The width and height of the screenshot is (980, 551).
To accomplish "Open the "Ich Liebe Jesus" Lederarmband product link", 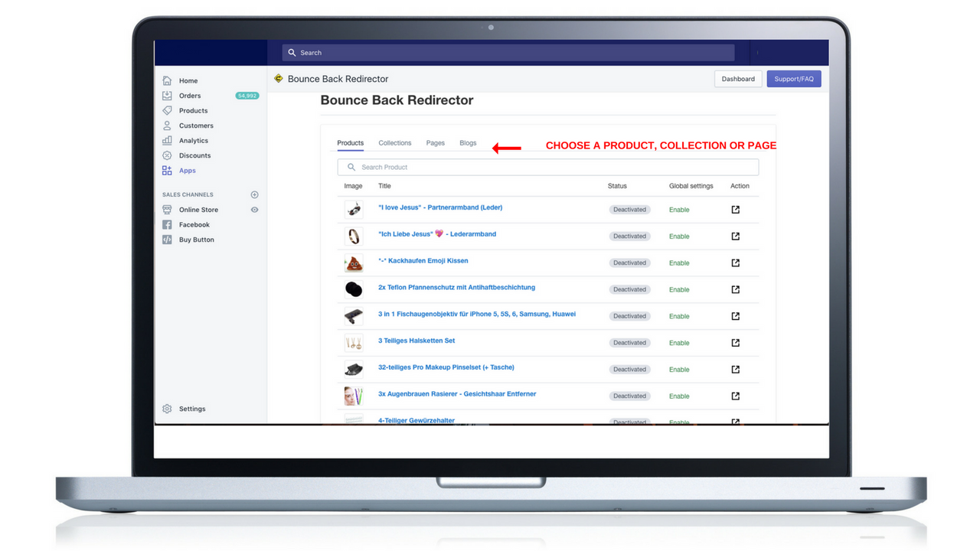I will click(438, 233).
